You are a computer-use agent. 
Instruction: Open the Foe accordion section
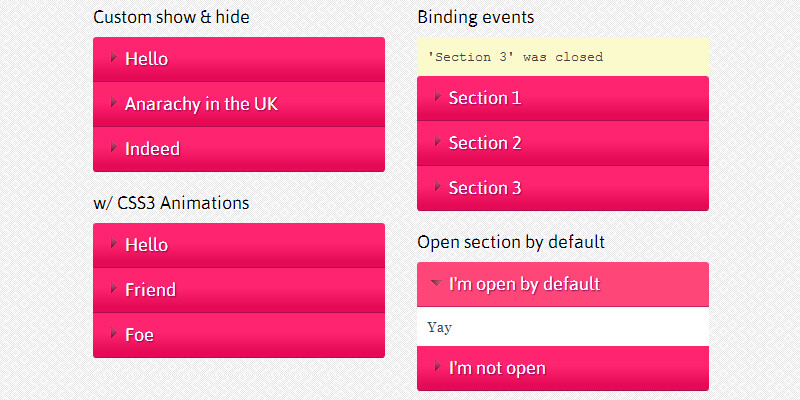pos(238,335)
